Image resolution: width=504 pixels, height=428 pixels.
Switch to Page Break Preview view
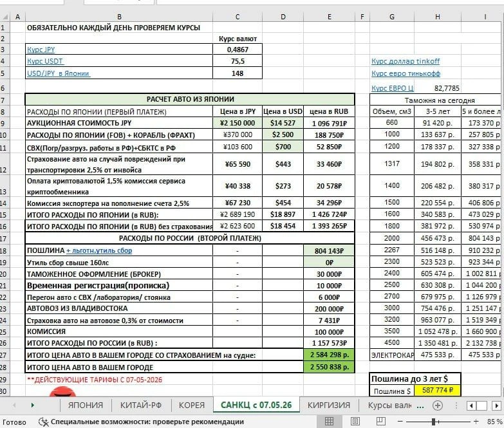tap(380, 421)
